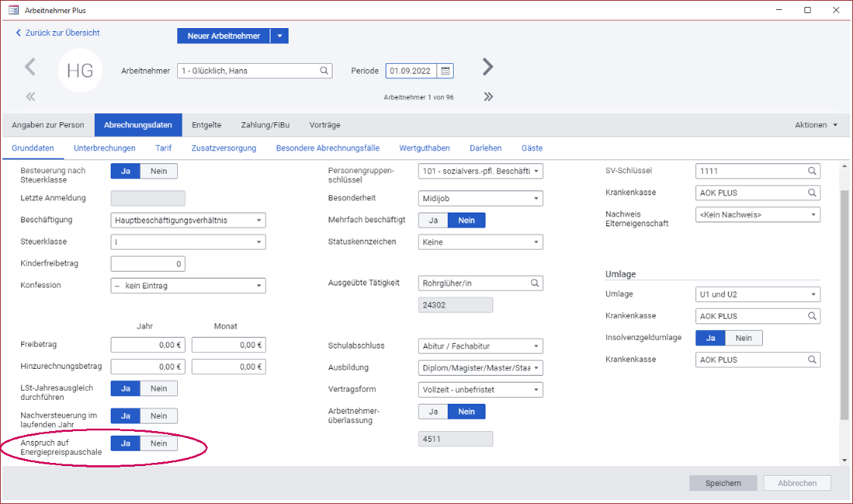Image resolution: width=853 pixels, height=504 pixels.
Task: Jump to last employee with double arrow
Action: [x=488, y=96]
